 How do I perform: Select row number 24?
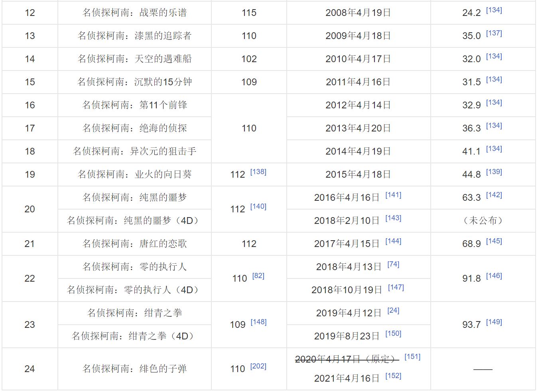click(30, 369)
